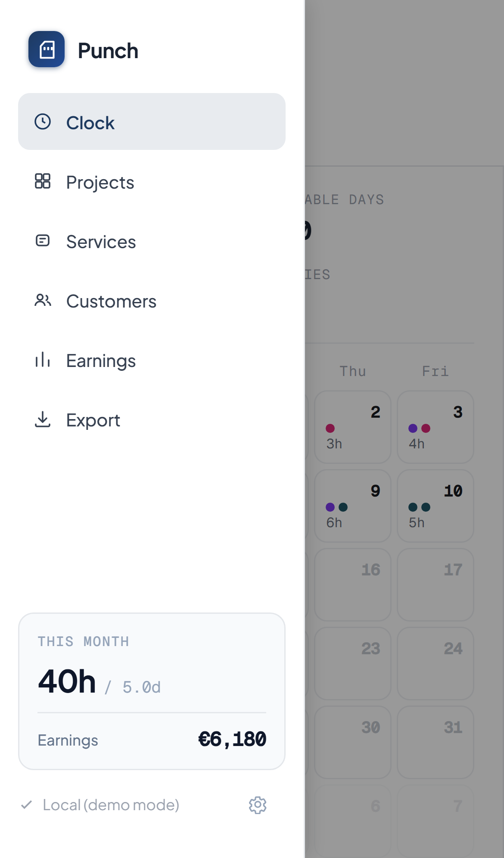Click the €6,180 earnings amount
This screenshot has height=858, width=504.
click(x=232, y=740)
